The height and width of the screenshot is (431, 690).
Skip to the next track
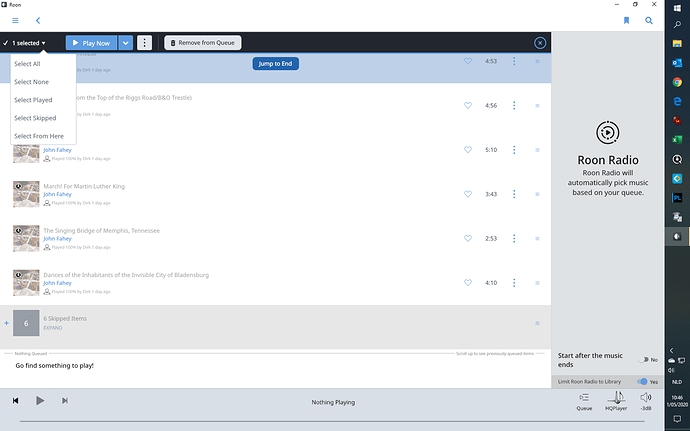point(65,401)
